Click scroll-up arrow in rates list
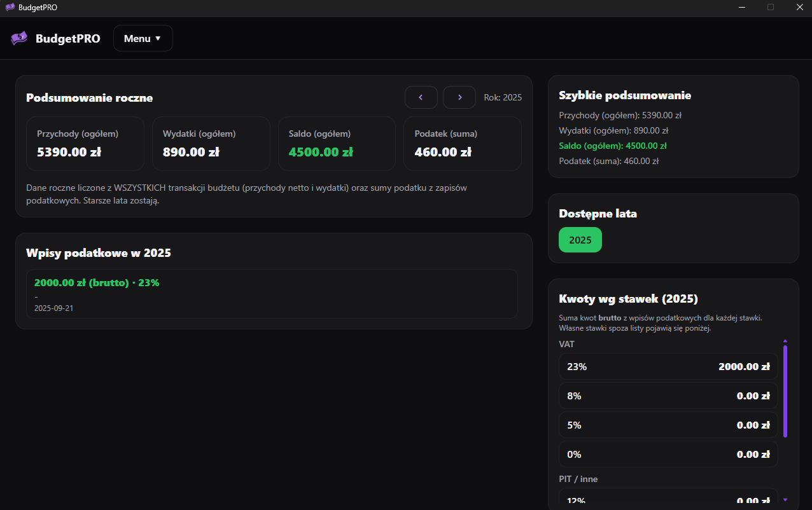This screenshot has width=812, height=510. [x=785, y=341]
